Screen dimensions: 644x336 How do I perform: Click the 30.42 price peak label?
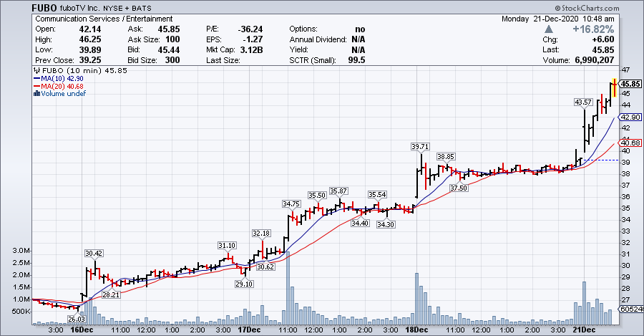tap(94, 254)
